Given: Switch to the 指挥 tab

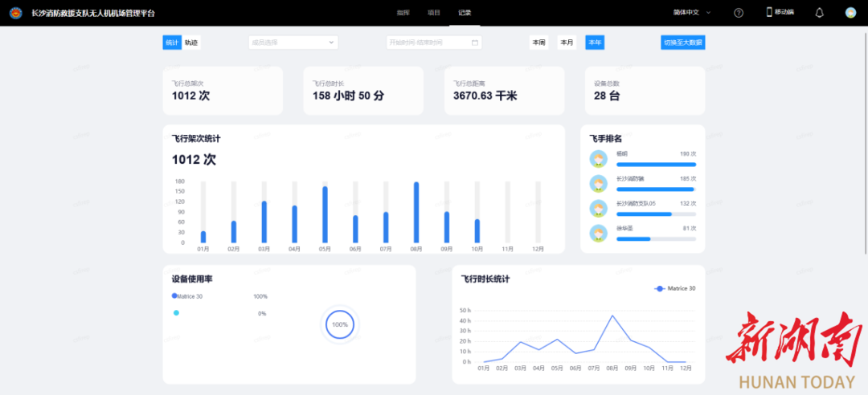Looking at the screenshot, I should pyautogui.click(x=403, y=13).
